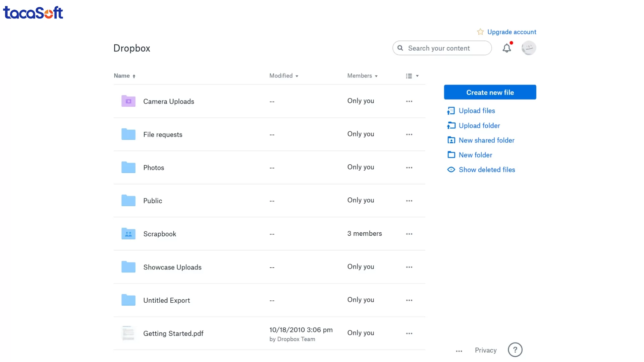This screenshot has height=362, width=644.
Task: Open more options menu for Photos
Action: pos(409,168)
